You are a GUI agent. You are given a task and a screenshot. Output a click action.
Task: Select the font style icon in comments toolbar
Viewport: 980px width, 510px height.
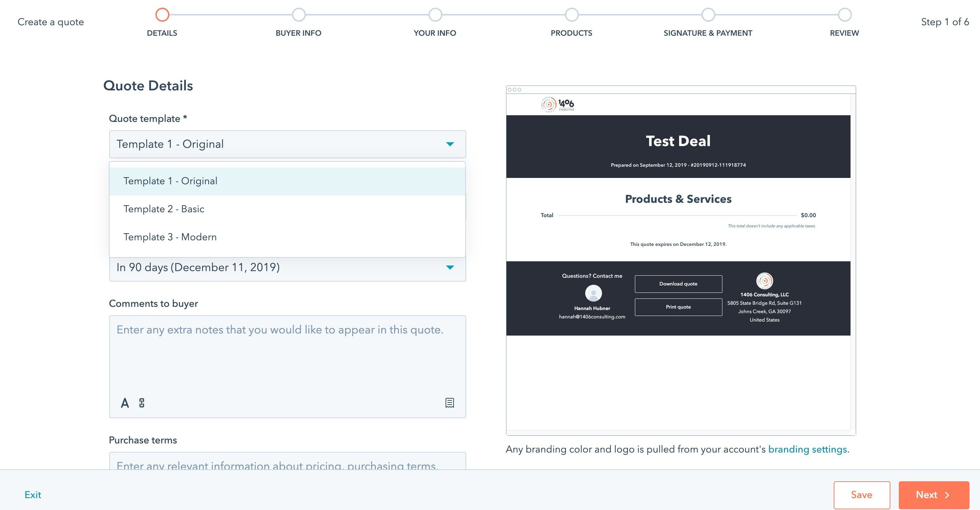[x=124, y=403]
